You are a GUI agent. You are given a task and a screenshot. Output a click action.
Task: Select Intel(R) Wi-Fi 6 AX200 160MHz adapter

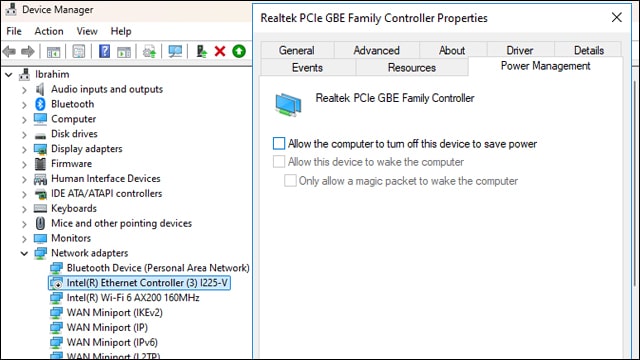[x=133, y=298]
